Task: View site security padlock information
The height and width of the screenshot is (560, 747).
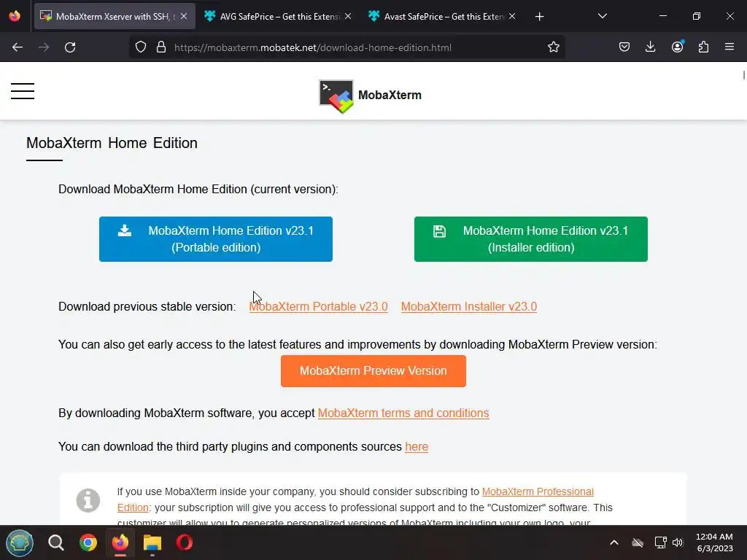Action: coord(161,47)
